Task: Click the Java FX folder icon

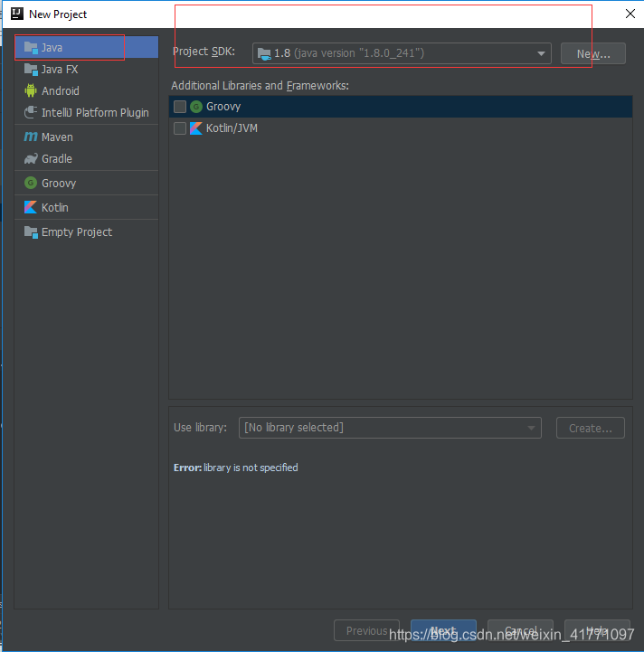Action: coord(31,69)
